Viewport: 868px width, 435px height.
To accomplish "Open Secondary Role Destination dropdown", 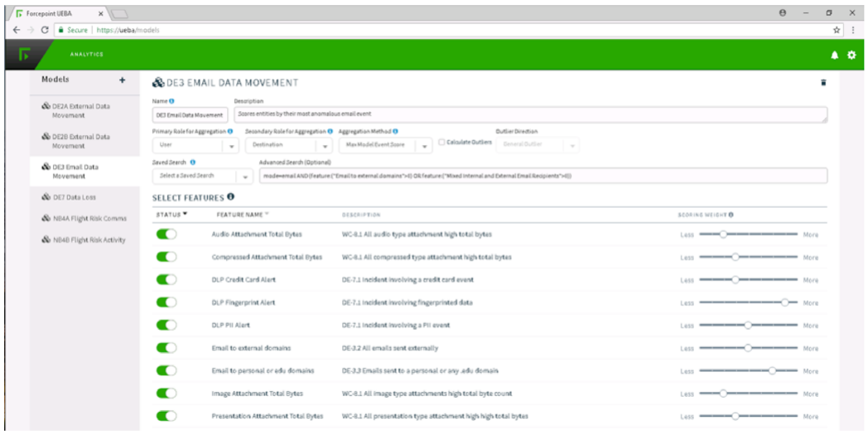I will pyautogui.click(x=288, y=145).
